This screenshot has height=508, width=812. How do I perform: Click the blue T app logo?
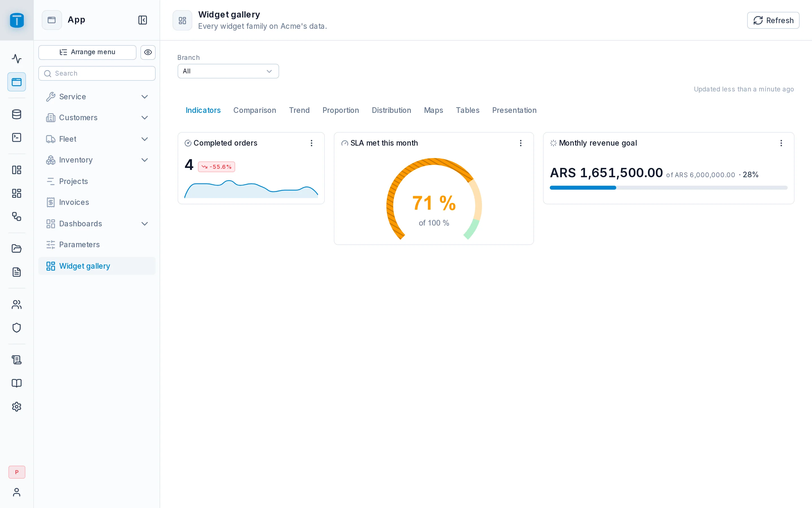(17, 20)
